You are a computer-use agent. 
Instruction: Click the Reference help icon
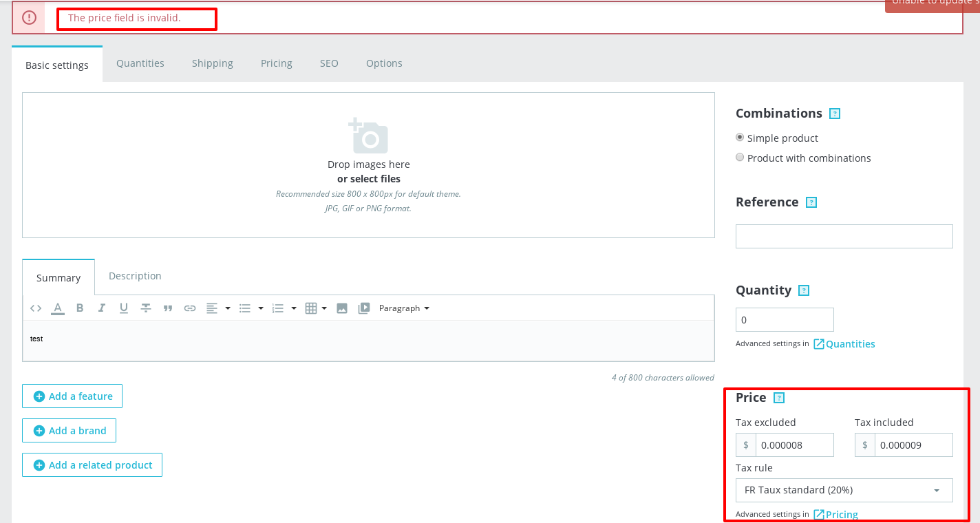tap(811, 202)
